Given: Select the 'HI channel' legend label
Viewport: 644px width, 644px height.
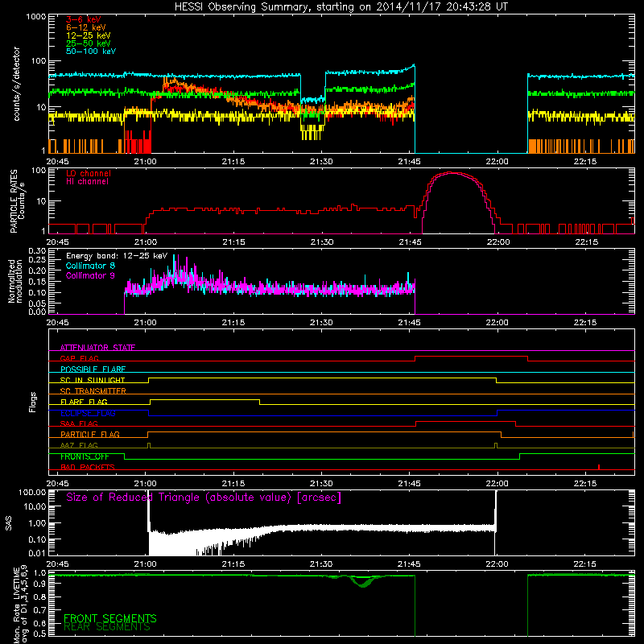Looking at the screenshot, I should [x=87, y=182].
